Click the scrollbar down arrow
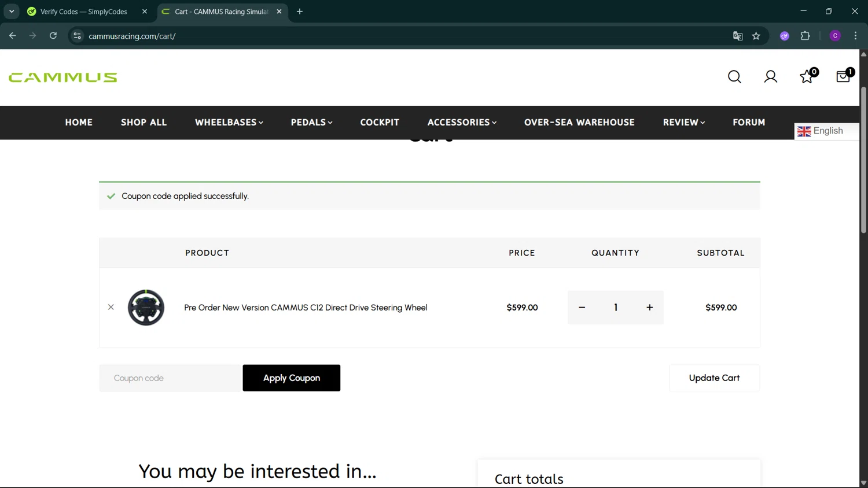The width and height of the screenshot is (868, 488). tap(863, 483)
